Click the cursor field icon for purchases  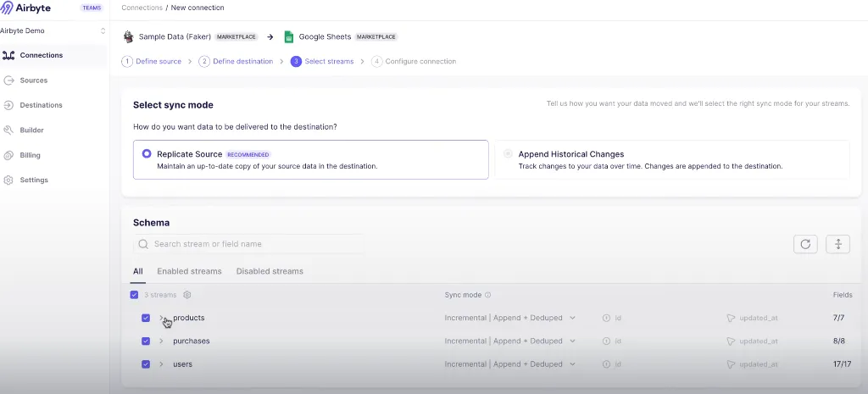[x=731, y=341]
